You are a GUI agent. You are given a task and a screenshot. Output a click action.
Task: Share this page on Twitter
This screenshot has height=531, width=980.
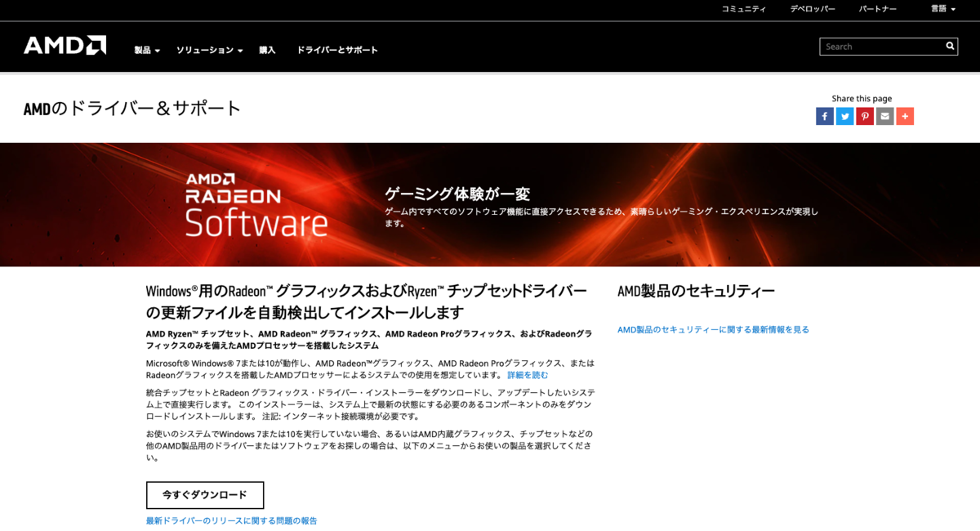click(844, 117)
